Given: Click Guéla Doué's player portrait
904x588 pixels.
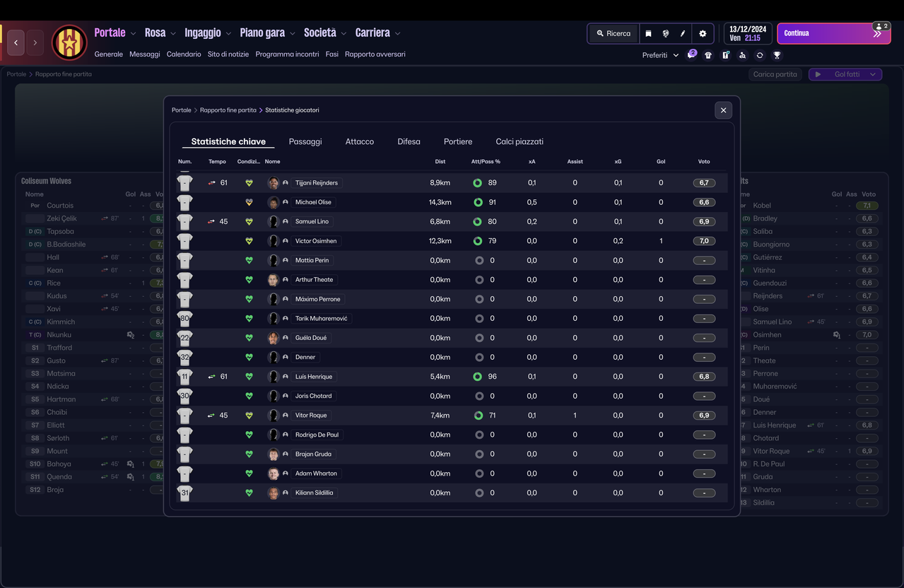Looking at the screenshot, I should 274,338.
